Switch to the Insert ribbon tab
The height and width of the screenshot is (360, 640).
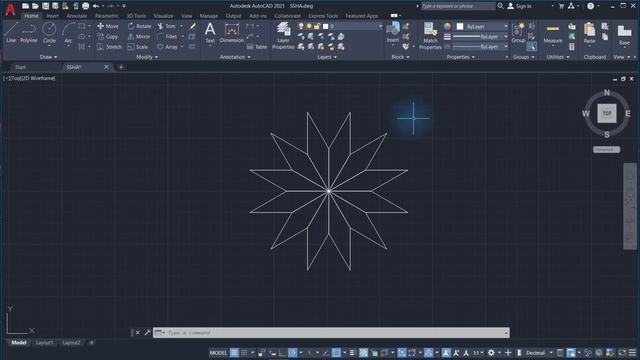pyautogui.click(x=52, y=16)
